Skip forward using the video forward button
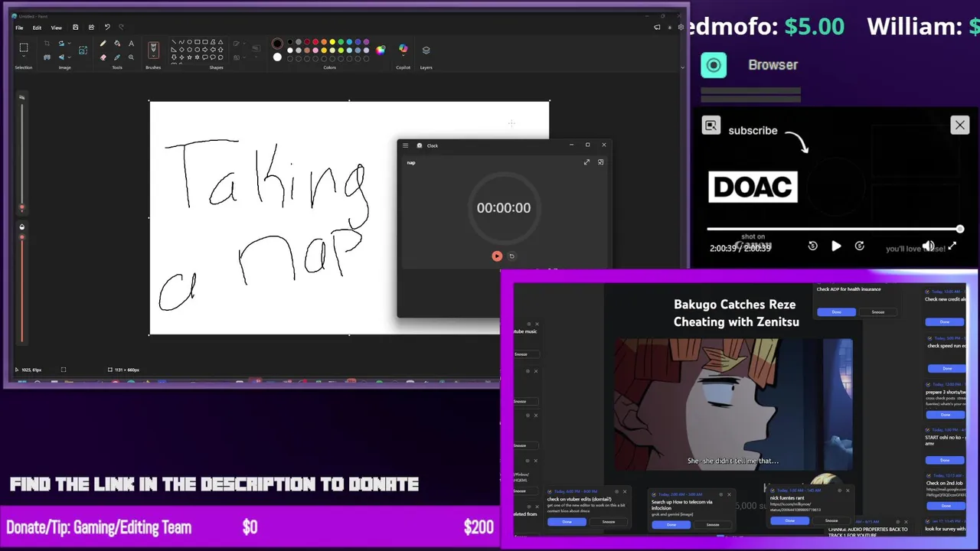Image resolution: width=980 pixels, height=551 pixels. click(x=859, y=246)
